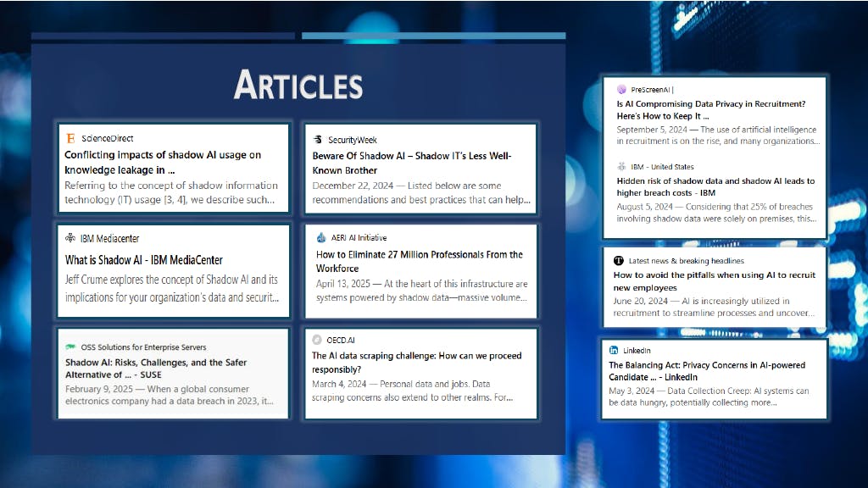
Task: Click the OECD.AI favicon icon
Action: click(x=317, y=340)
